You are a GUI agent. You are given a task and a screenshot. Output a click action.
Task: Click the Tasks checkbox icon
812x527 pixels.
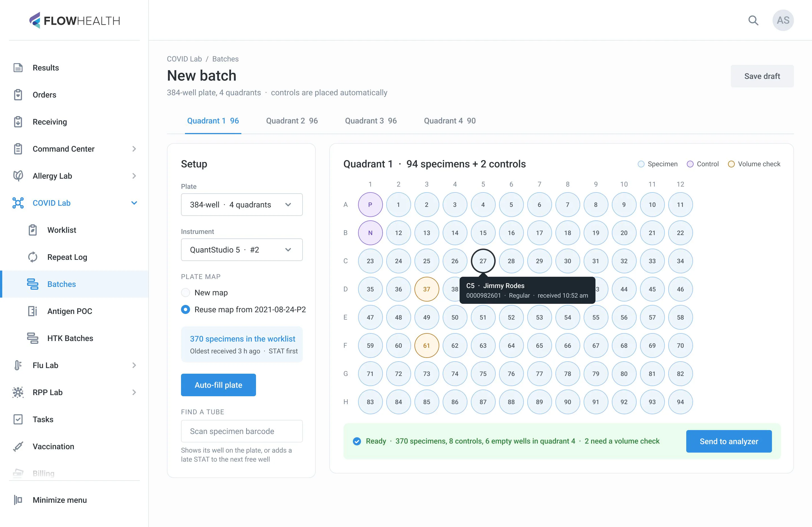[18, 419]
